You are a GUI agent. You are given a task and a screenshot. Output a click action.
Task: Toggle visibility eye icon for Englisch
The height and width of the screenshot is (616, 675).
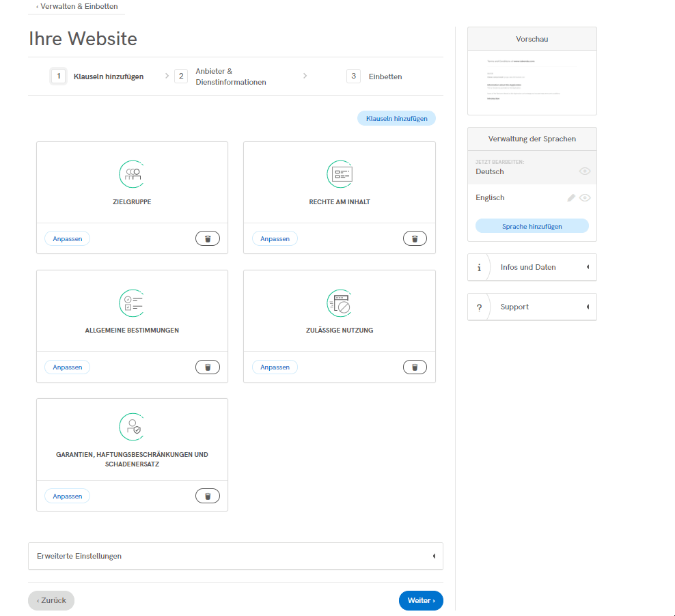585,198
